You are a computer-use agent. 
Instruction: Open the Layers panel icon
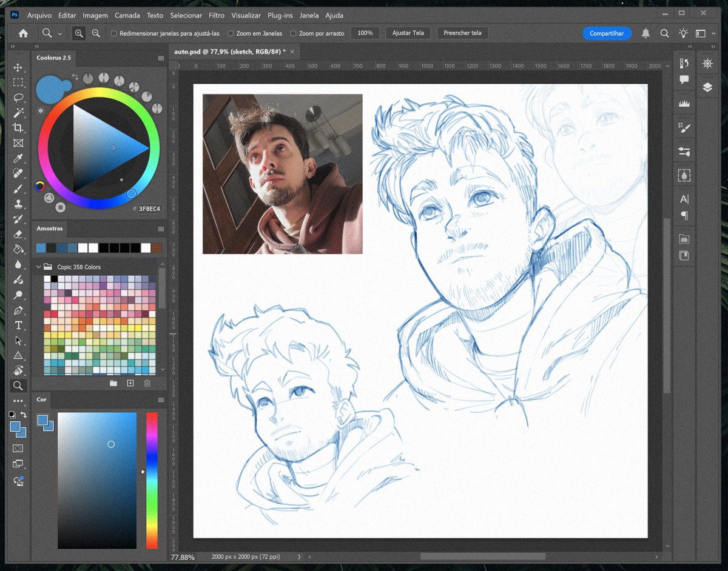[x=707, y=87]
